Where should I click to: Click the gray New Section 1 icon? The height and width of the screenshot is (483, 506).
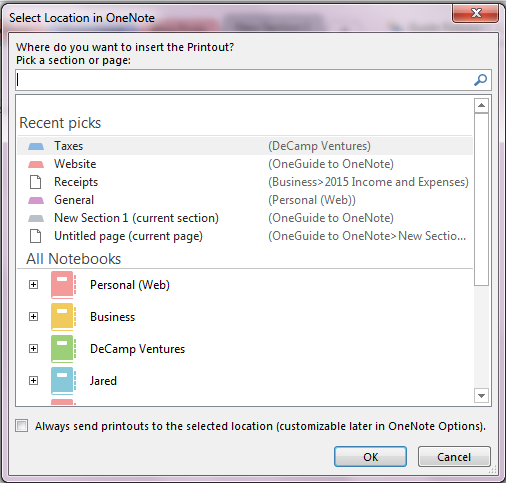pos(36,218)
